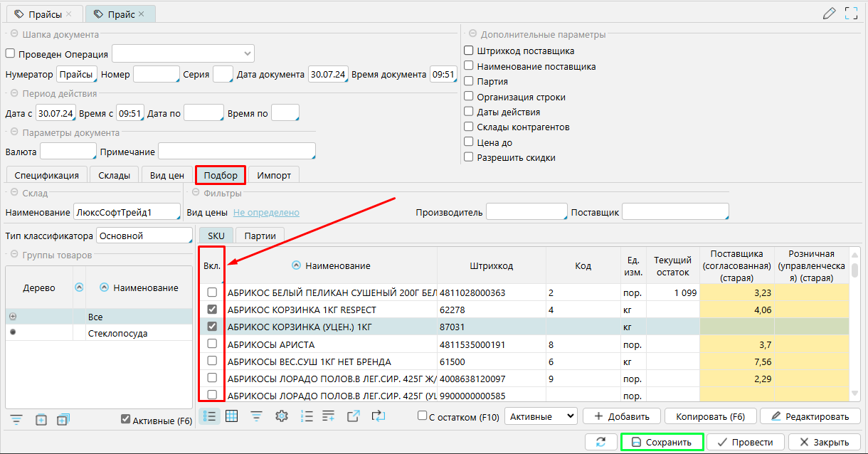
Task: Click the Примечание input field
Action: coord(235,152)
